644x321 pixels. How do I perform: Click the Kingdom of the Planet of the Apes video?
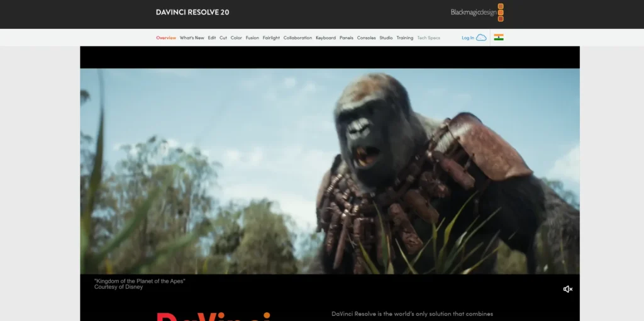tap(330, 171)
